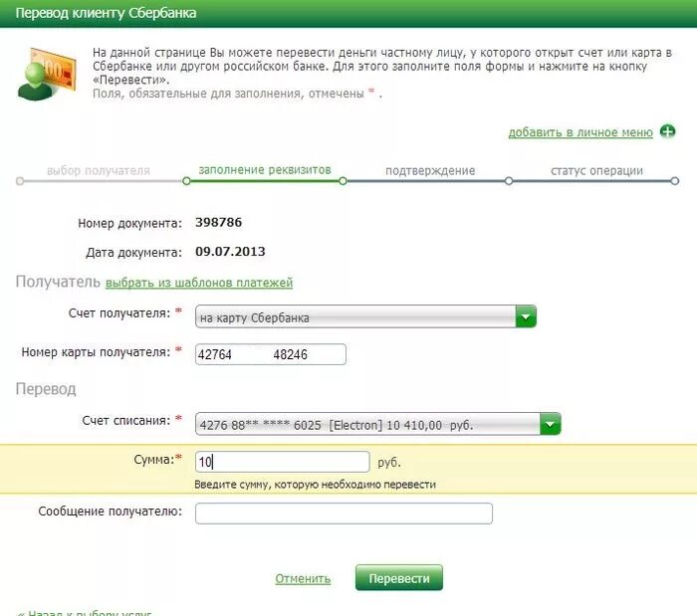Expand the 'Счет получателя' dropdown arrow
Screen dimensions: 697x616
526,316
